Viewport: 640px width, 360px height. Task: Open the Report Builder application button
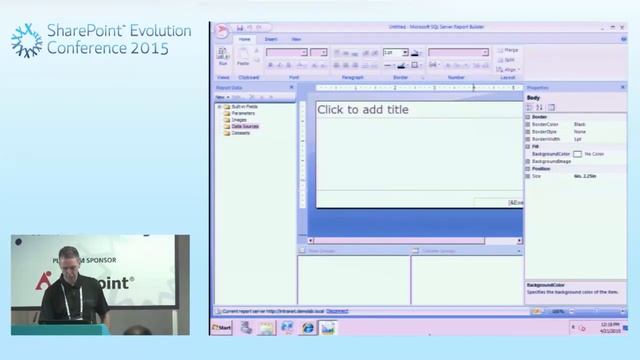[x=222, y=31]
